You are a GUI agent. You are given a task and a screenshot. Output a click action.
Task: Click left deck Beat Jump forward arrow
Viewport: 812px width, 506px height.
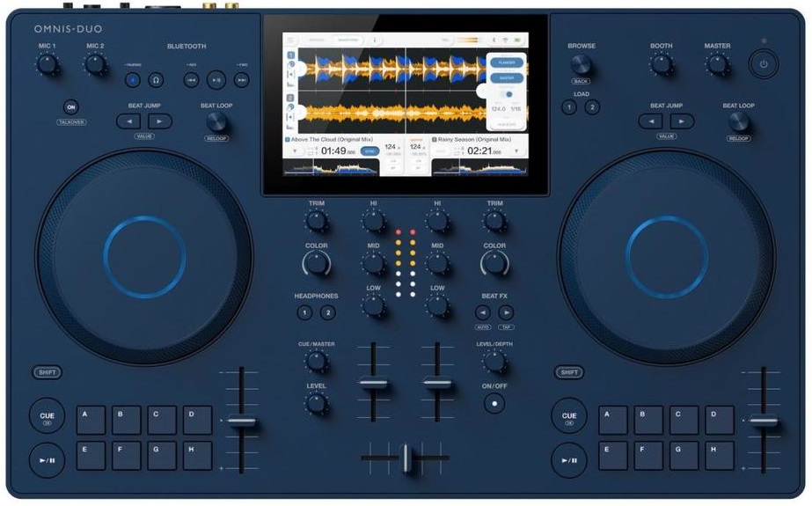160,121
